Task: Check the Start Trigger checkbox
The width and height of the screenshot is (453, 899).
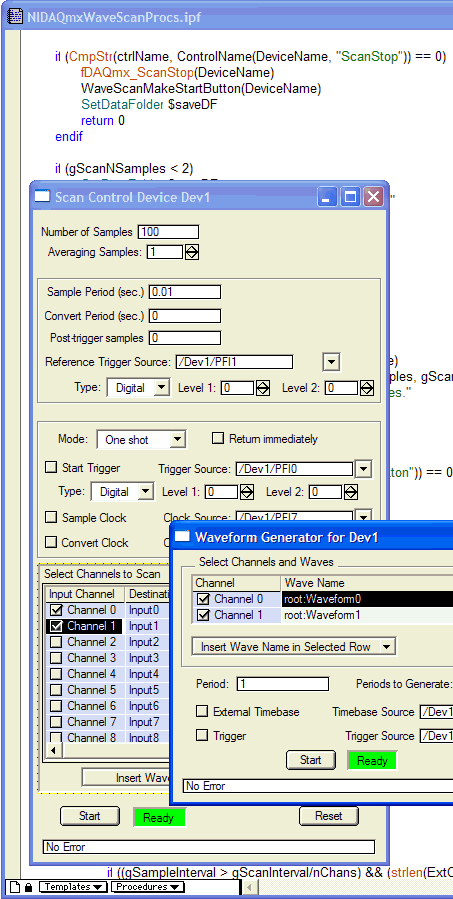Action: click(51, 467)
